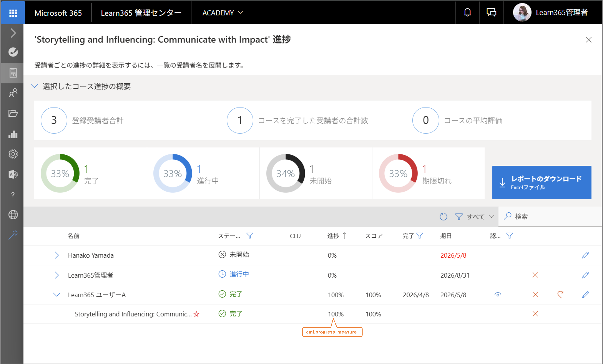
Task: Toggle the 進捗 column sort arrow
Action: (344, 236)
